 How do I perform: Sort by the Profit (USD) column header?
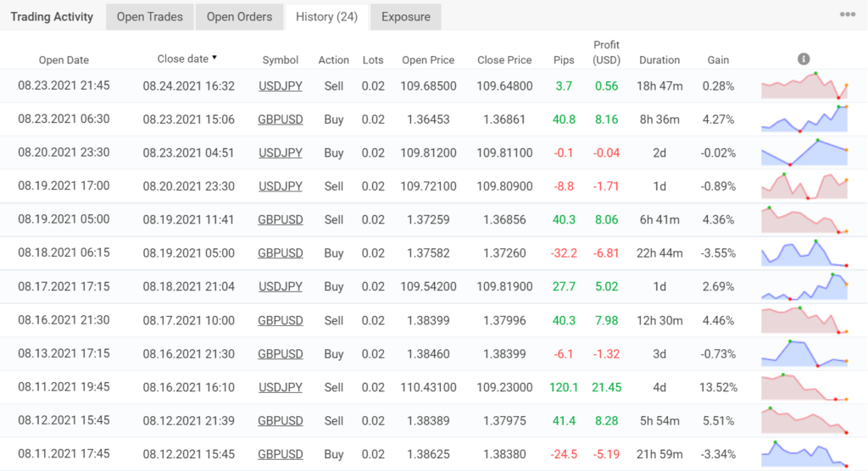606,53
